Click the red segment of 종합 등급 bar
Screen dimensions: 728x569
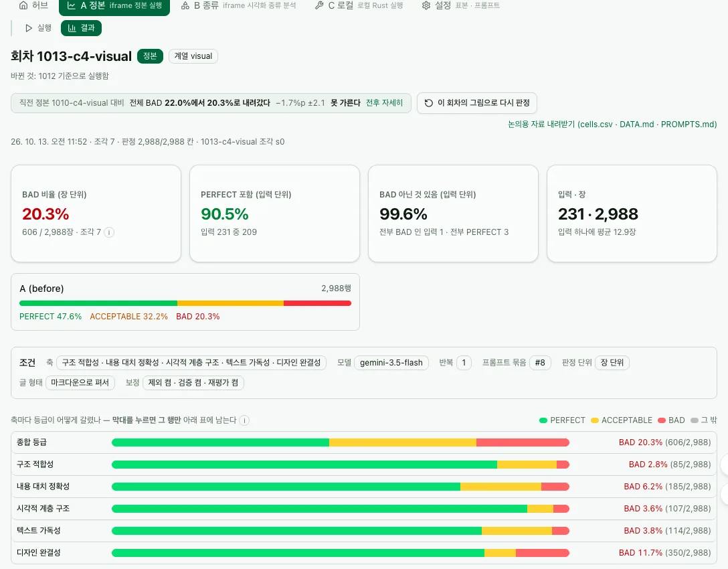[x=523, y=442]
